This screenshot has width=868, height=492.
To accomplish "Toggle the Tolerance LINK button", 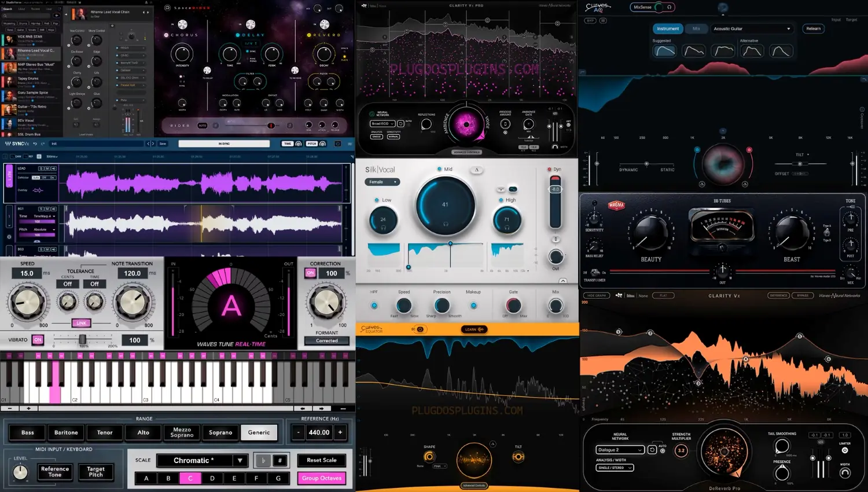I will pyautogui.click(x=81, y=323).
